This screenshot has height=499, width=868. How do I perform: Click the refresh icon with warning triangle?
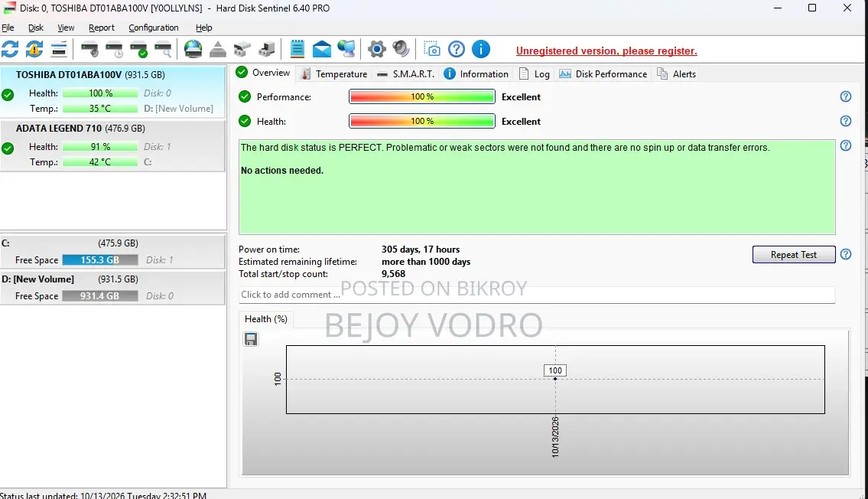pyautogui.click(x=34, y=49)
